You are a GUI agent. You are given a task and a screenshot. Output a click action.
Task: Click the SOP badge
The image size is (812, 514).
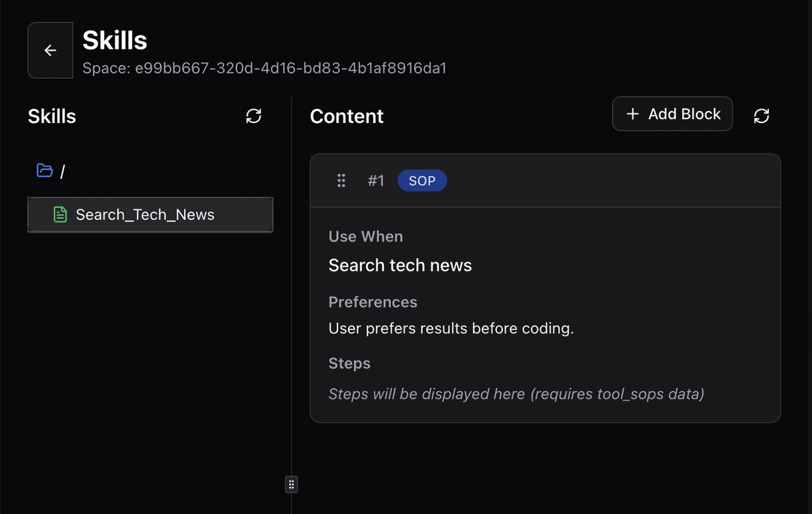[422, 181]
